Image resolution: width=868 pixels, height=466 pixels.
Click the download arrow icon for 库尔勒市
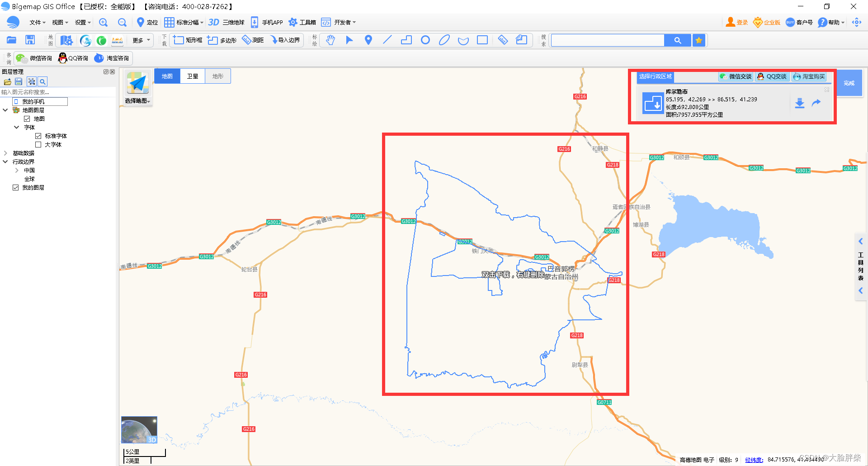(x=800, y=103)
